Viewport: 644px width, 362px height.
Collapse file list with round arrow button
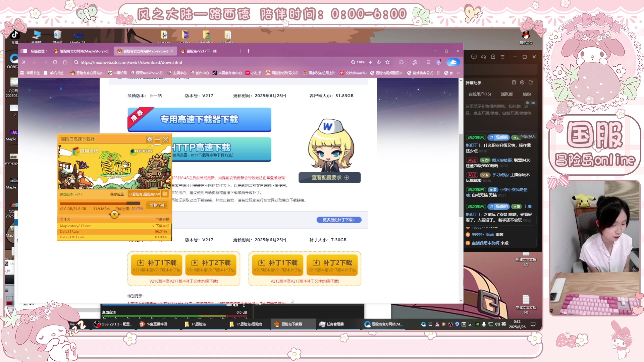coord(114,215)
